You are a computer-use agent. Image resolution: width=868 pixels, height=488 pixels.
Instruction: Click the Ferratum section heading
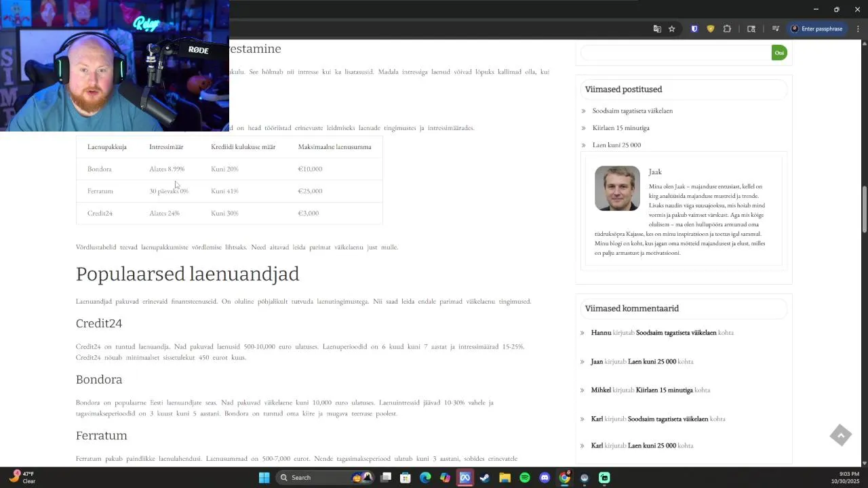click(x=101, y=435)
